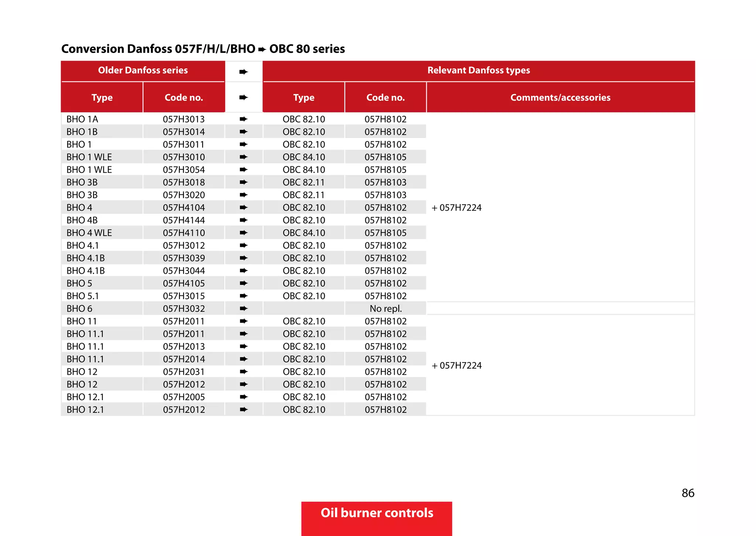Click the 'No repl.' cell
Image resolution: width=756 pixels, height=536 pixels.
386,308
